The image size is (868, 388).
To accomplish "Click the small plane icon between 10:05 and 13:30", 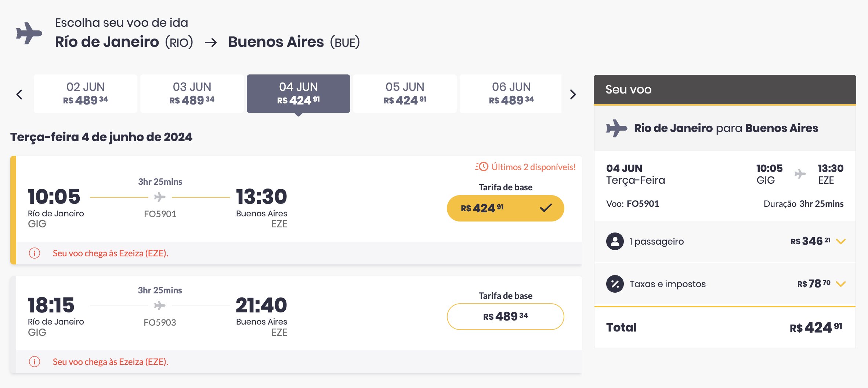I will point(160,197).
